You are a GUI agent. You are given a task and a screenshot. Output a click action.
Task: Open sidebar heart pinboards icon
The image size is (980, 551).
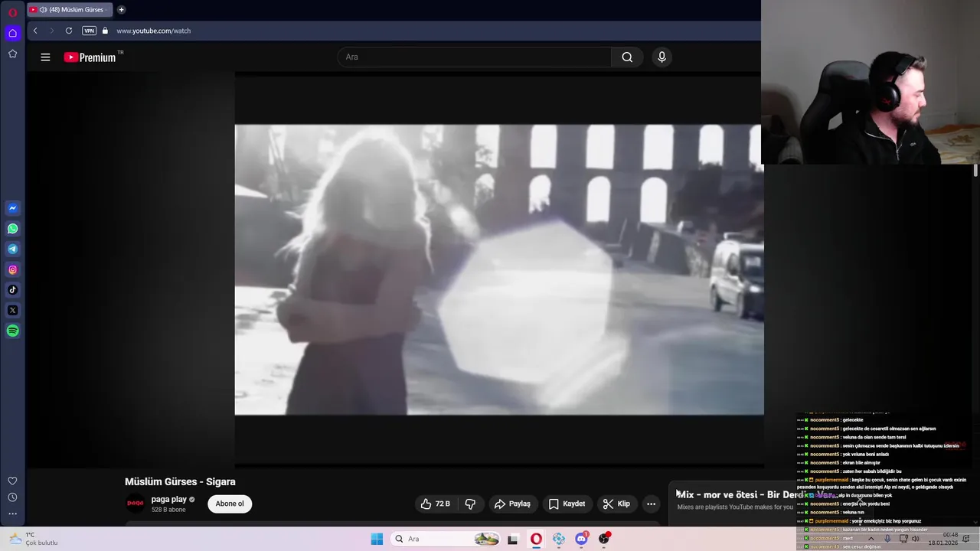tap(12, 481)
